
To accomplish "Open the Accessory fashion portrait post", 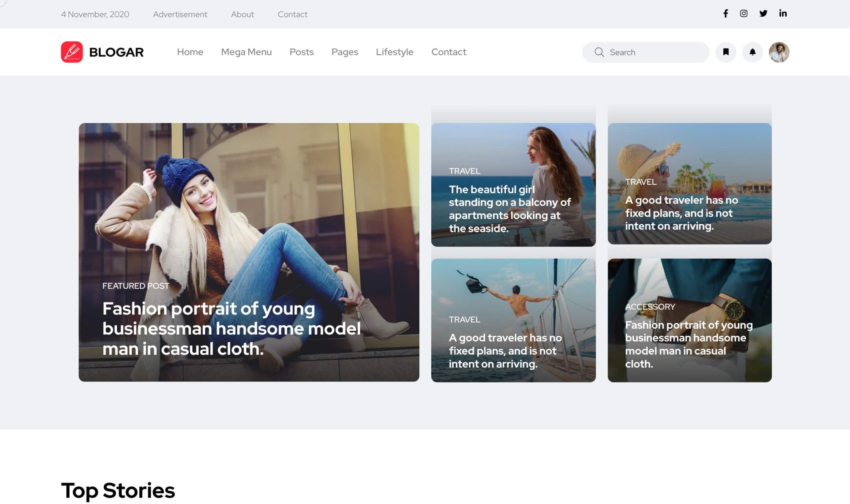I will click(689, 344).
